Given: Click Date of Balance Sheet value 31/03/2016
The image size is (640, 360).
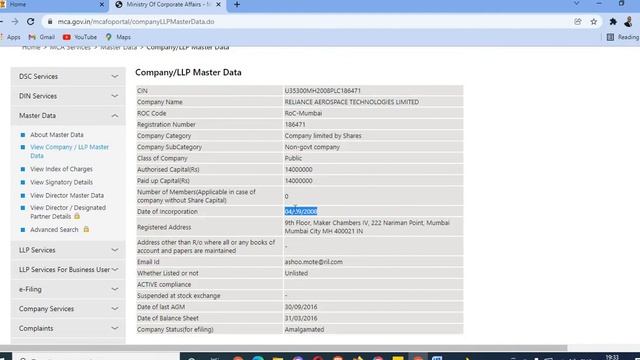Looking at the screenshot, I should point(301,318).
